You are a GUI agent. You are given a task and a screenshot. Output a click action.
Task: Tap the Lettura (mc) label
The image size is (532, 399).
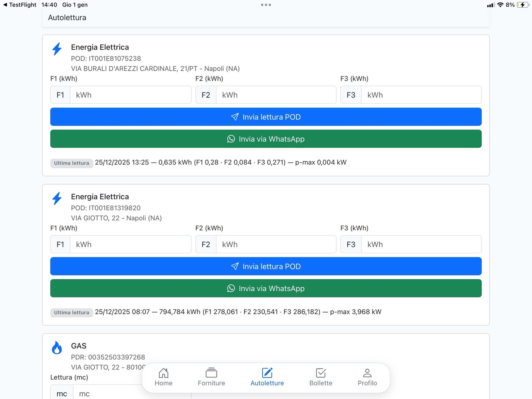[69, 377]
